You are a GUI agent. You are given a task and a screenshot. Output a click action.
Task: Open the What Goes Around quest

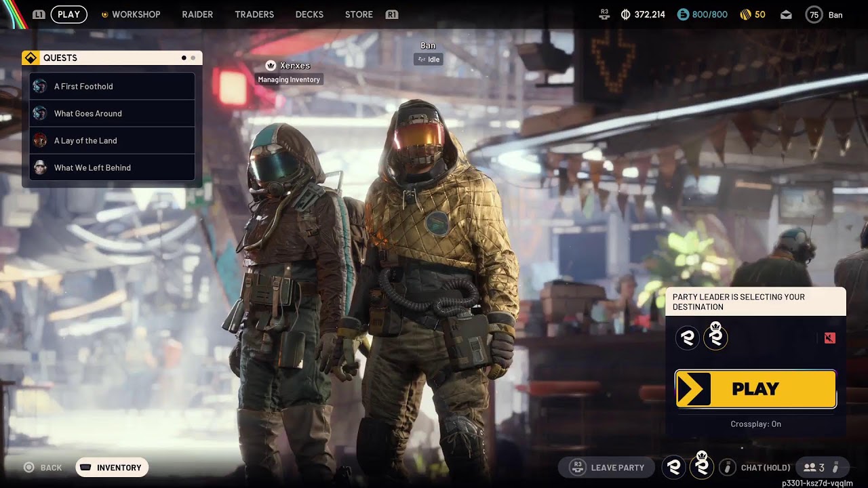(x=112, y=113)
